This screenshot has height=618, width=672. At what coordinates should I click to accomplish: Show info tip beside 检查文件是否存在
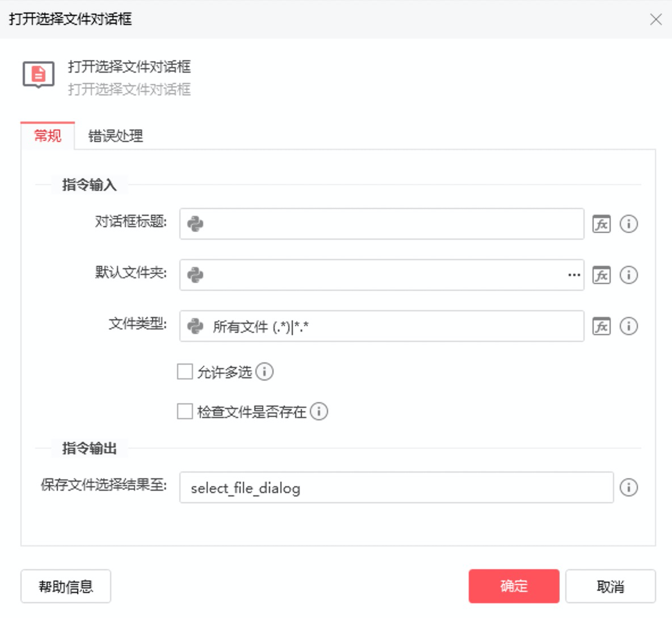(319, 411)
